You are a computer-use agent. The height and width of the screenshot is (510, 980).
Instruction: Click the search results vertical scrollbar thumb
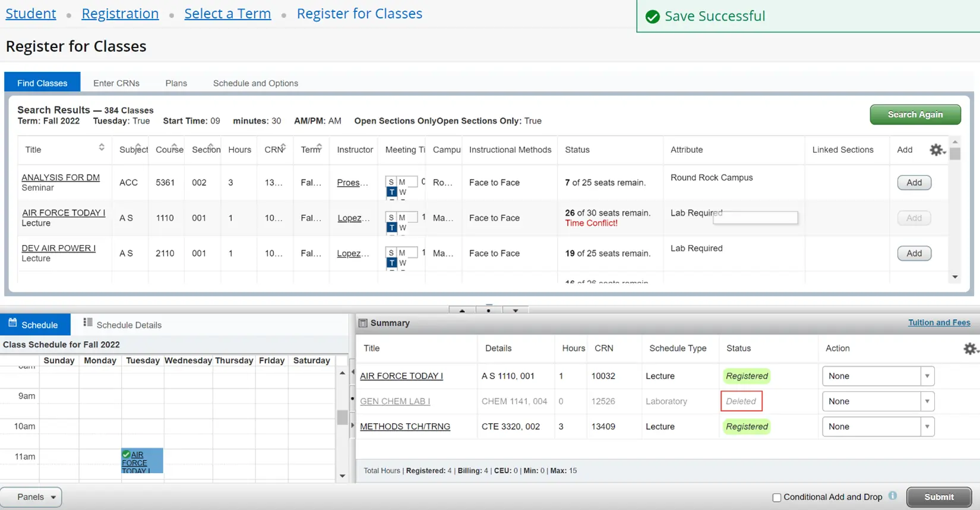click(955, 153)
